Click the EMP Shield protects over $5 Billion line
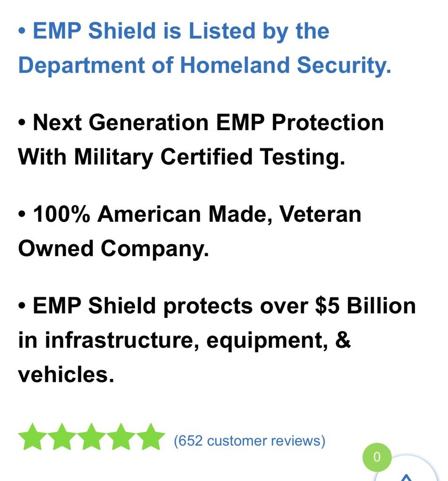Image resolution: width=448 pixels, height=481 pixels. (x=217, y=305)
